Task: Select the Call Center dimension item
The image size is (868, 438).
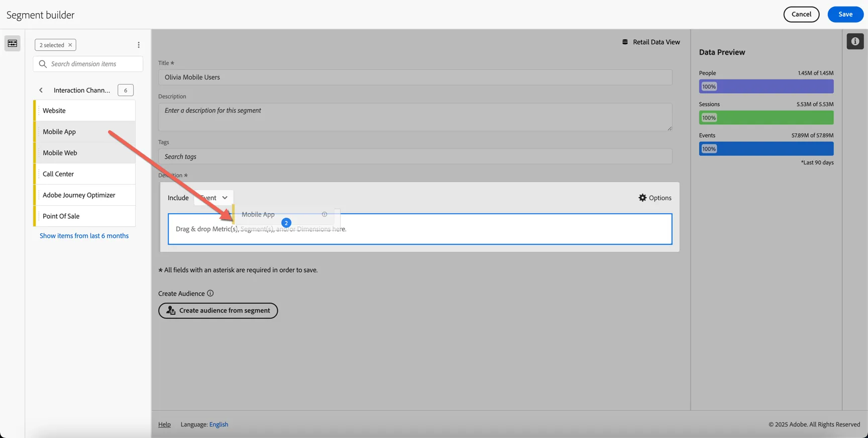Action: click(84, 174)
